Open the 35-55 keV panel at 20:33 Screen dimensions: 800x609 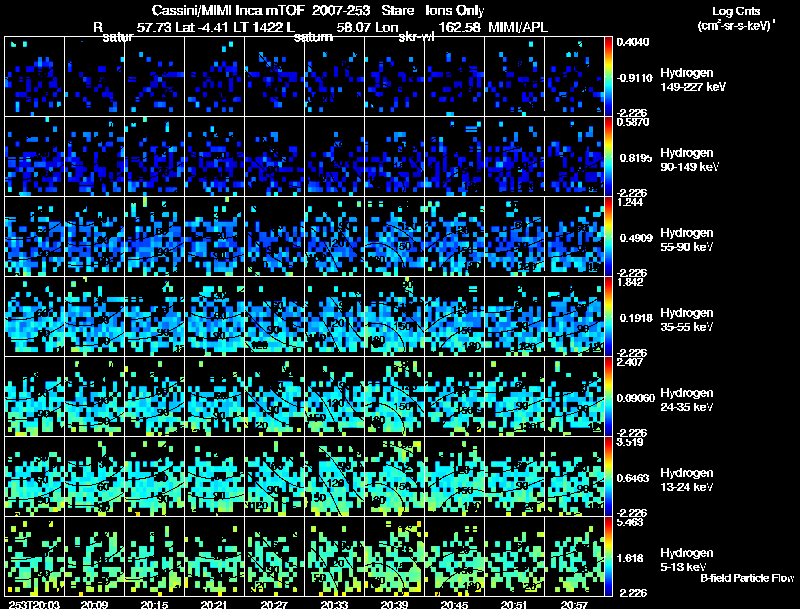click(x=334, y=316)
